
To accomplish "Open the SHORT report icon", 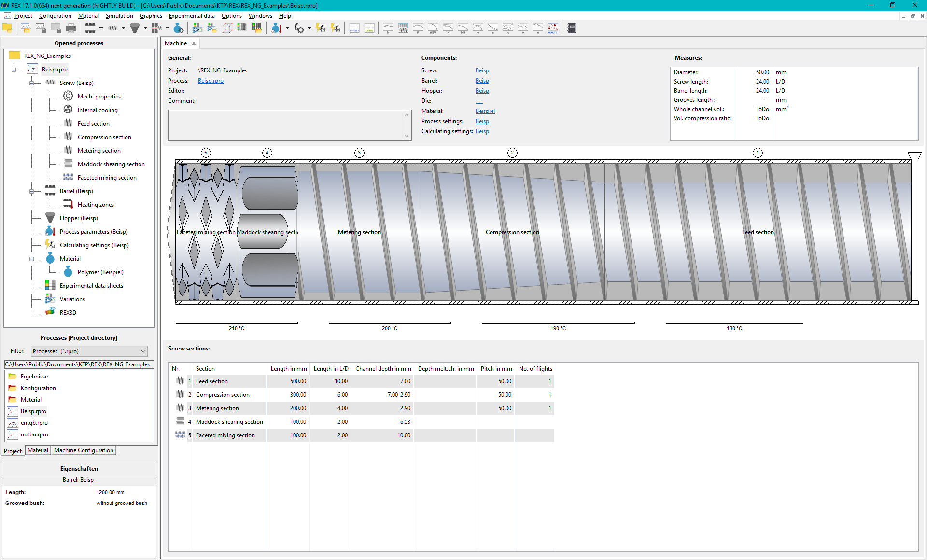I will pyautogui.click(x=354, y=28).
